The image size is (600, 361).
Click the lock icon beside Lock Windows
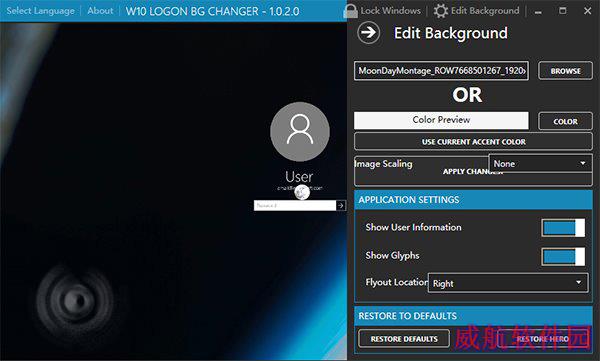(x=350, y=11)
